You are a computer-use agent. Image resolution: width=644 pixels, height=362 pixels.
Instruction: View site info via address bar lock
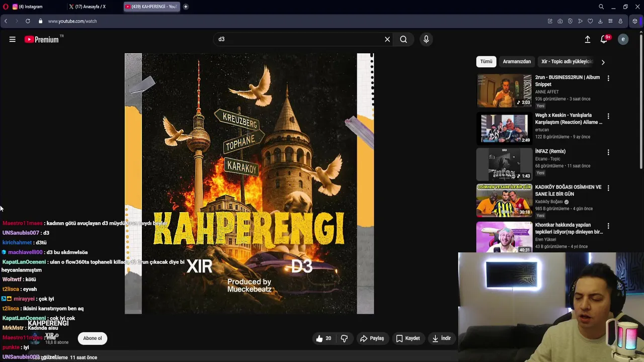40,21
